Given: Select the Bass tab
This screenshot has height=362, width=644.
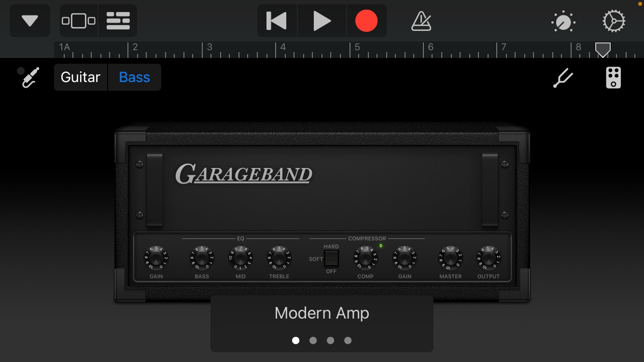Looking at the screenshot, I should (135, 77).
